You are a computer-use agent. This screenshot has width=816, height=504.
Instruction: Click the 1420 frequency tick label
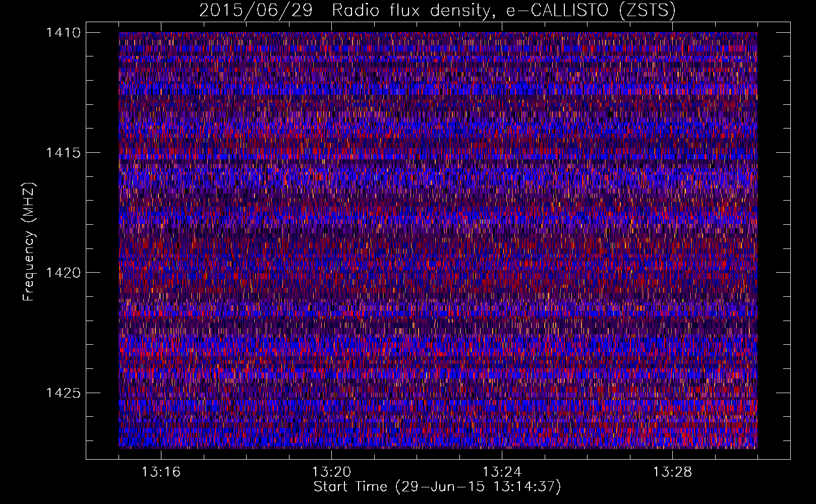click(x=64, y=273)
